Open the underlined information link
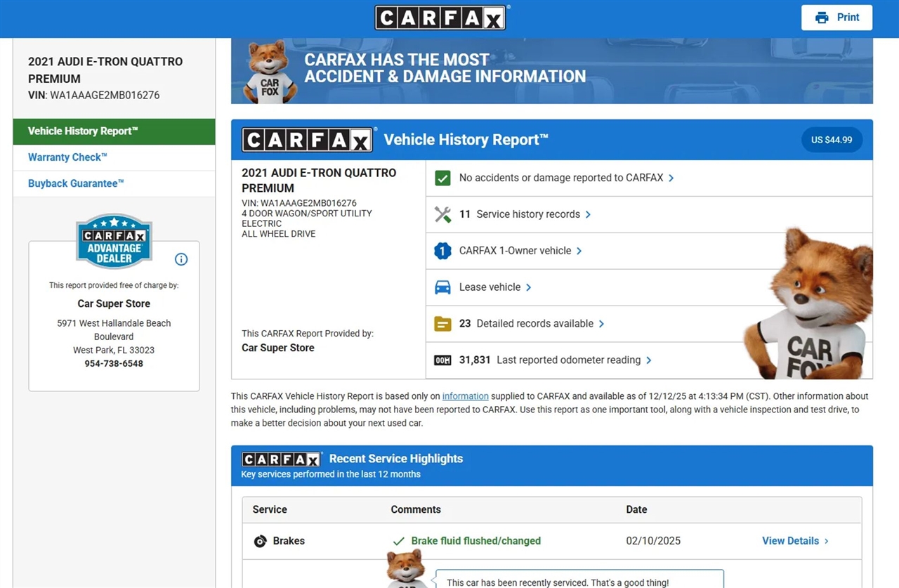 pos(465,396)
